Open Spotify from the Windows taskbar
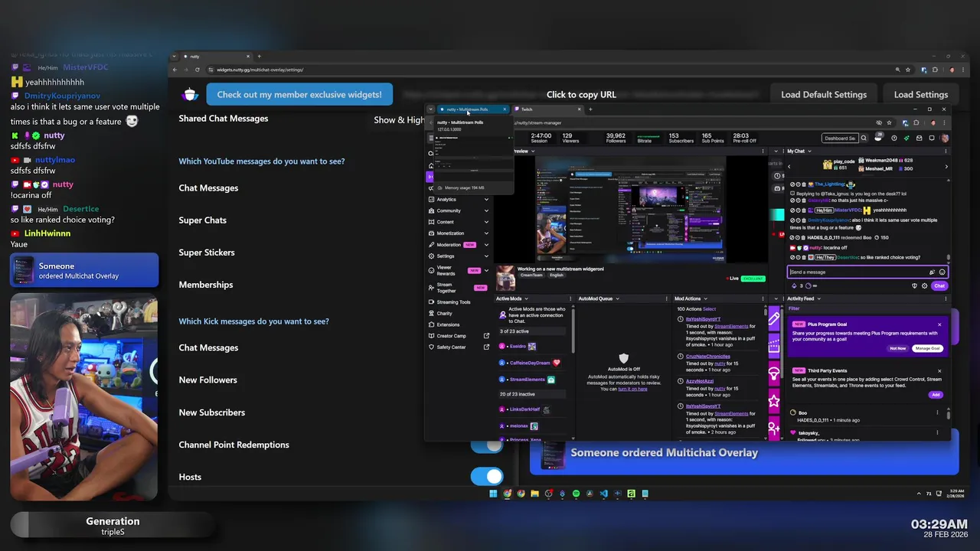Screen dimensions: 980x551 576,494
